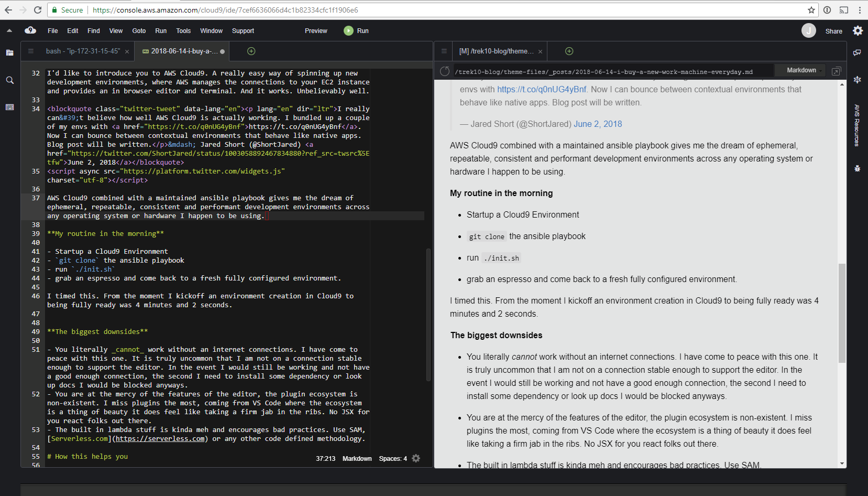Open the View menu

[x=116, y=31]
